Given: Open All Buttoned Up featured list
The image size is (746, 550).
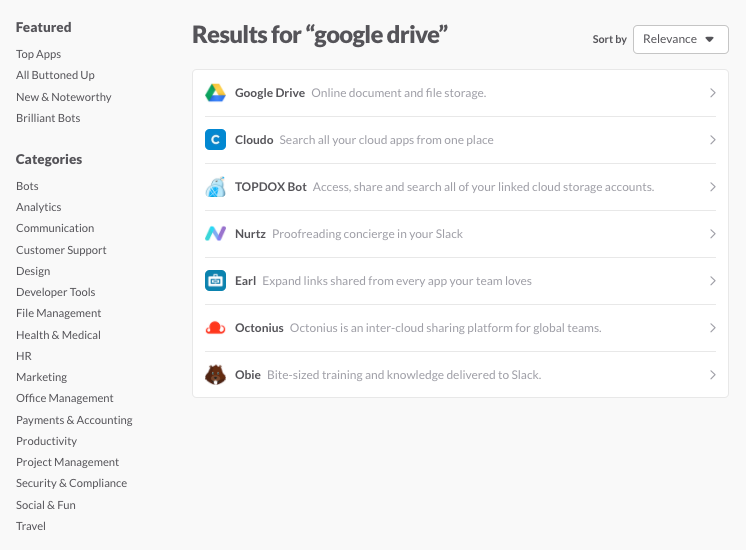Looking at the screenshot, I should [x=55, y=75].
